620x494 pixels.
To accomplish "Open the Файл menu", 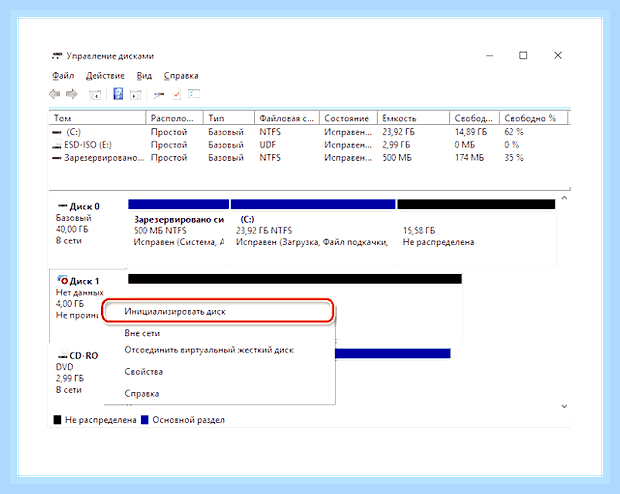I will coord(63,76).
